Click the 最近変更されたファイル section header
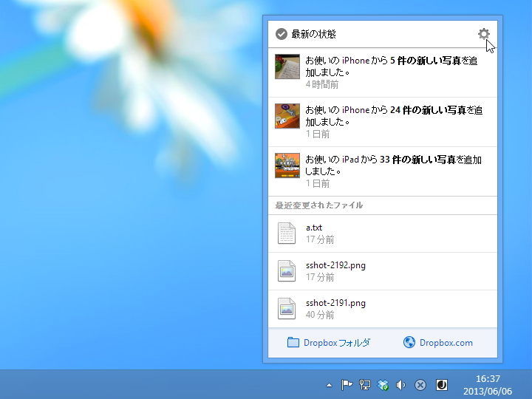The image size is (532, 399). (x=319, y=205)
